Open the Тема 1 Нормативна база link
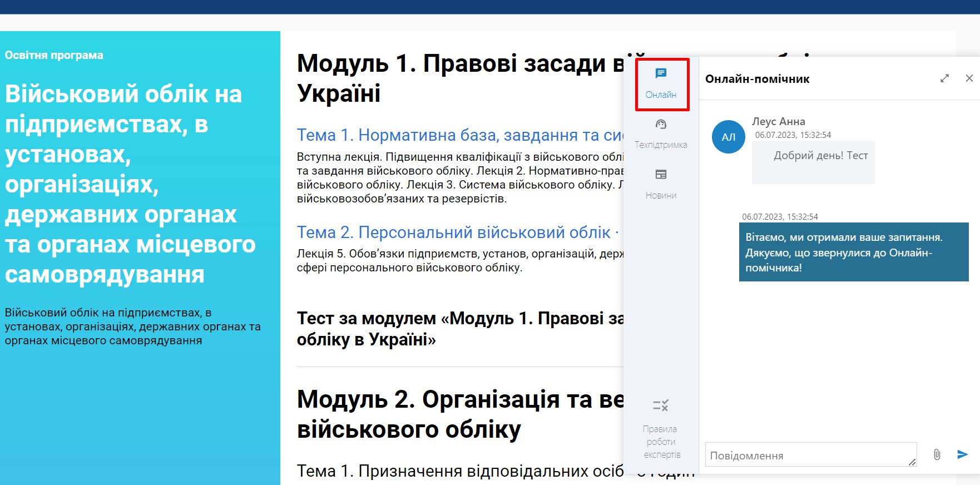 [x=459, y=135]
